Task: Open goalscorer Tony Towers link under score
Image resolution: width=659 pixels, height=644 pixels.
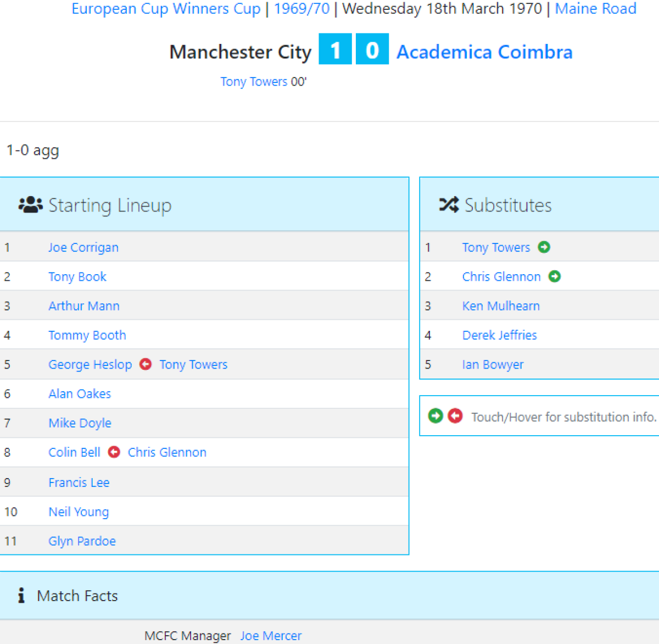Action: coord(254,82)
